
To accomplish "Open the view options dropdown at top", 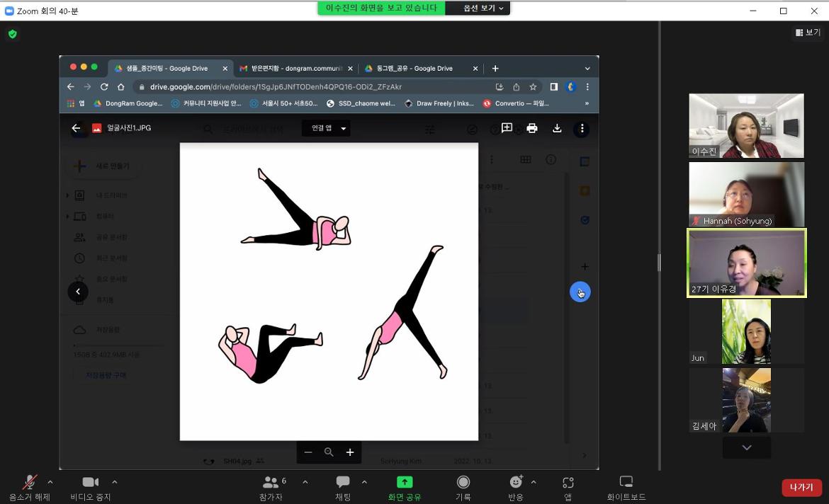I will point(484,8).
